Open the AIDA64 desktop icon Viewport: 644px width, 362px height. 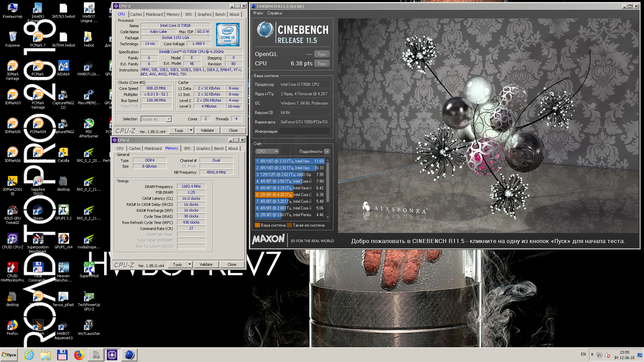tap(63, 68)
